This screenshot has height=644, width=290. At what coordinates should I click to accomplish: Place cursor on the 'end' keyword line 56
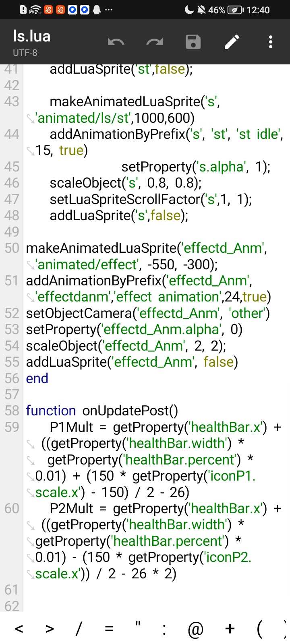37,378
